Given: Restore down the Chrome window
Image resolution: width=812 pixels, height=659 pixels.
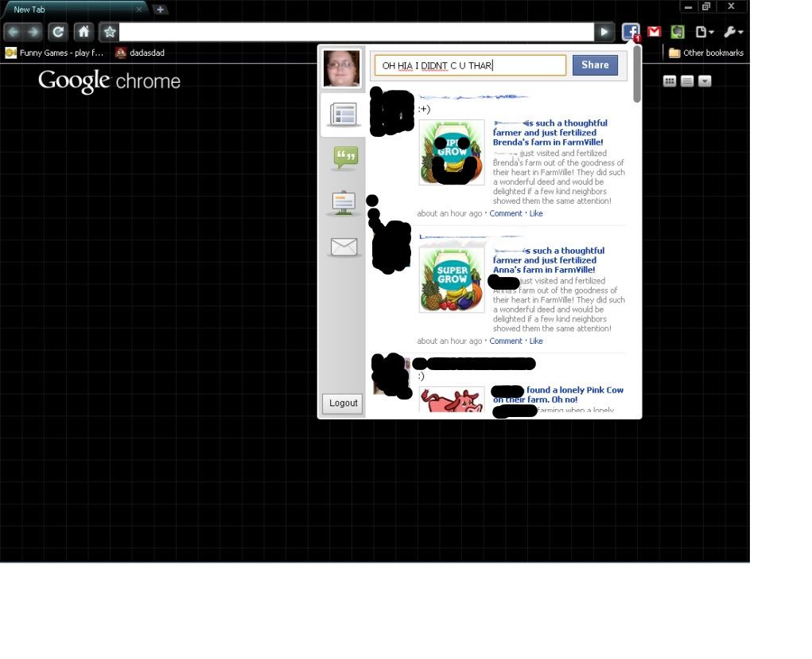Looking at the screenshot, I should coord(706,6).
